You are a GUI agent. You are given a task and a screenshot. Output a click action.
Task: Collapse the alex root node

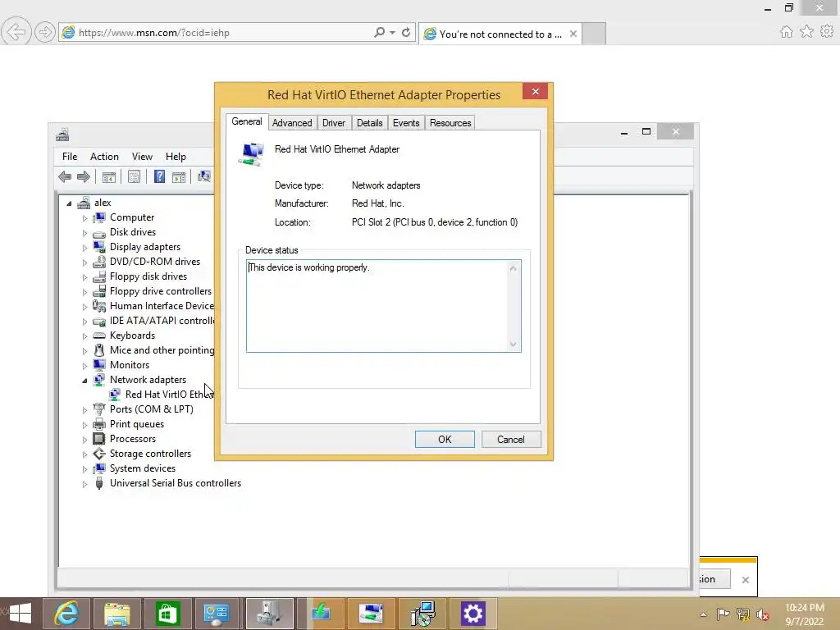point(69,203)
